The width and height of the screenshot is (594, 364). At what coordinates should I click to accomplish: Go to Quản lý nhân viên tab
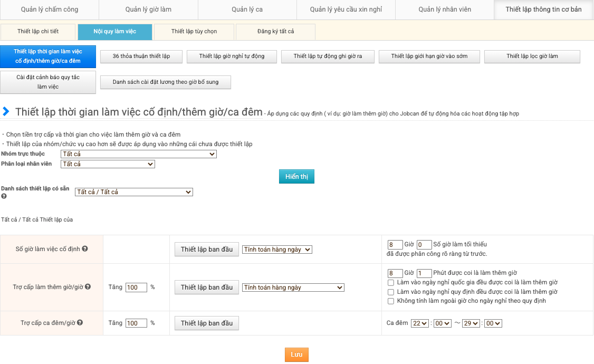444,9
